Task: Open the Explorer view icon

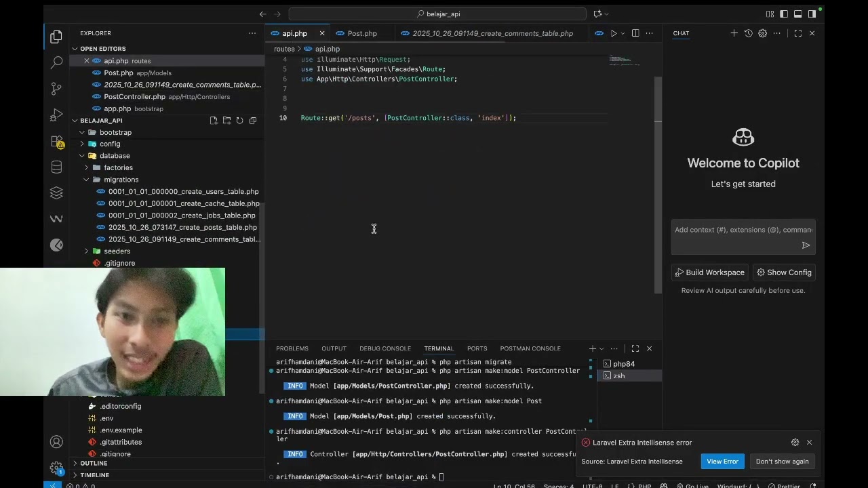Action: tap(56, 36)
